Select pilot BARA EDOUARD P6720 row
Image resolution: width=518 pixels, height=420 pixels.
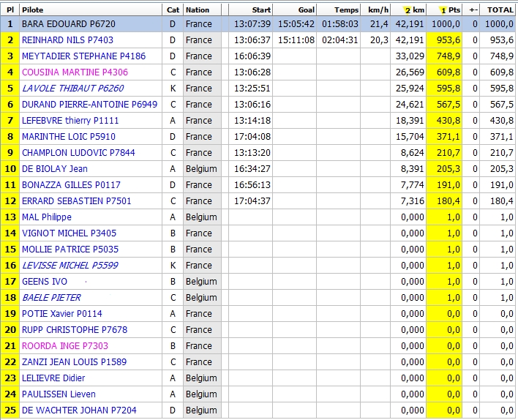pyautogui.click(x=69, y=23)
